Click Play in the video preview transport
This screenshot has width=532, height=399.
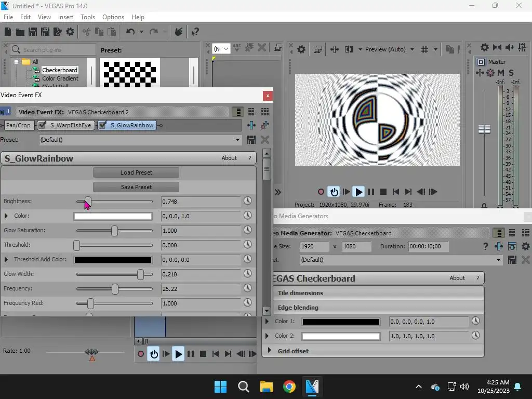pyautogui.click(x=358, y=192)
